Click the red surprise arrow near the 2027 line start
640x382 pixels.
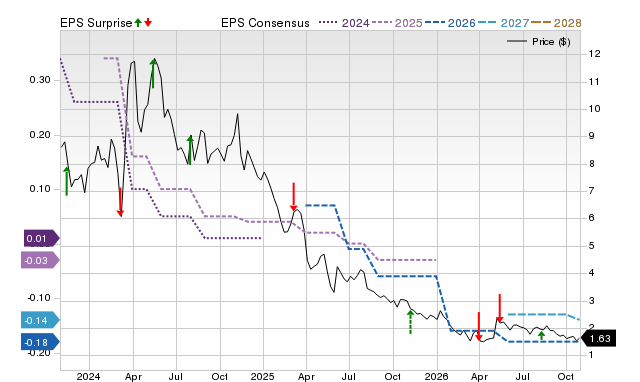pyautogui.click(x=499, y=308)
